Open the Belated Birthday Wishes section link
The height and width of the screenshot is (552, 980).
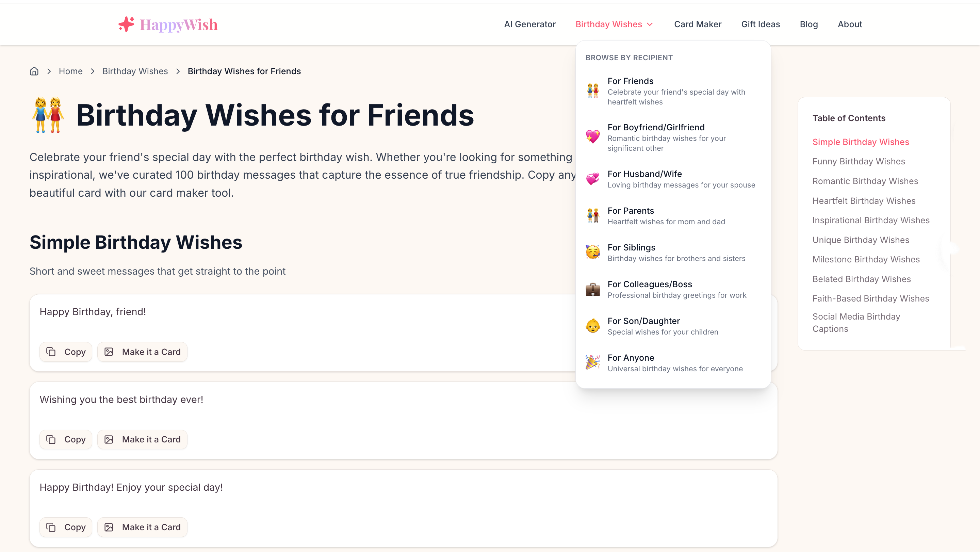coord(862,279)
